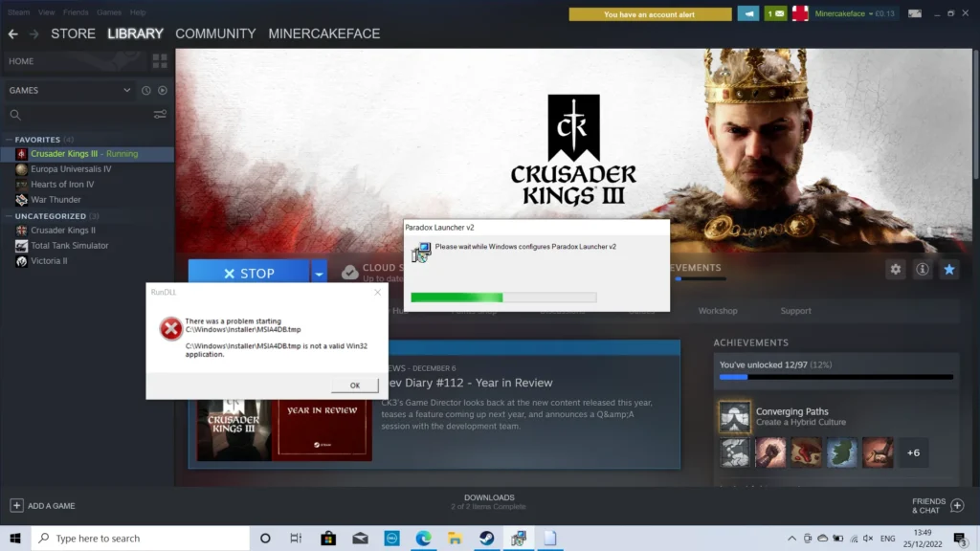Open the STOP button dropdown arrow

pos(319,274)
